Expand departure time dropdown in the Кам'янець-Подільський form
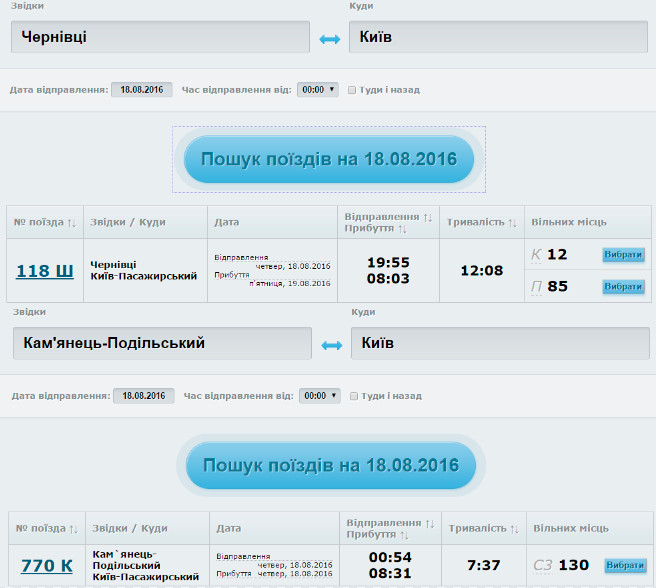This screenshot has height=588, width=656. [x=320, y=396]
